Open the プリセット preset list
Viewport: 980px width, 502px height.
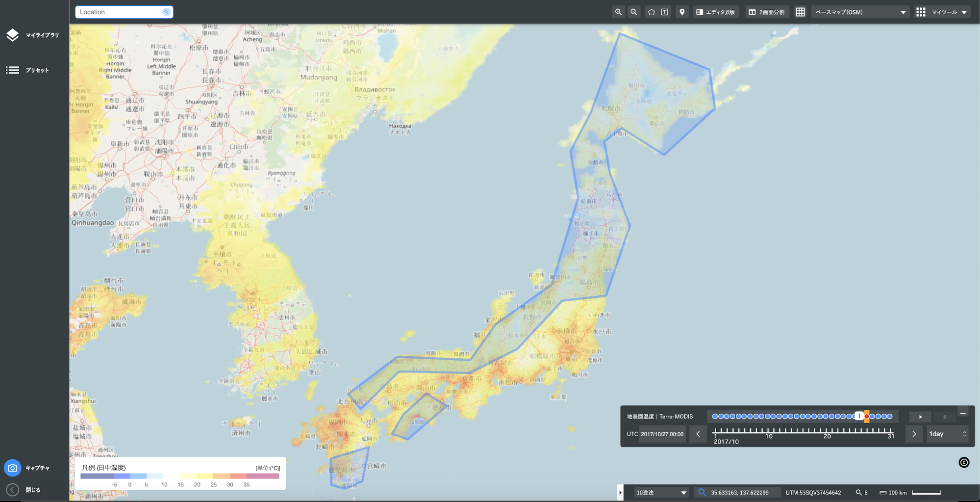tap(27, 70)
